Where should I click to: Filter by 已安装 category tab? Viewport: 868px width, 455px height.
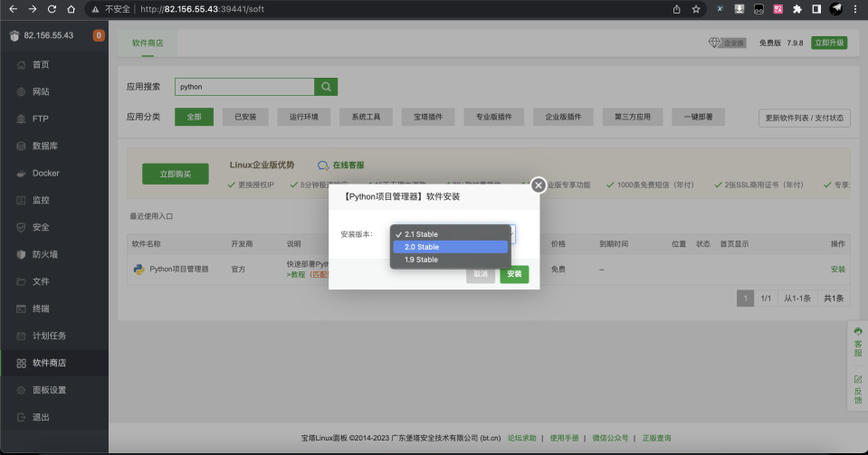[x=245, y=117]
